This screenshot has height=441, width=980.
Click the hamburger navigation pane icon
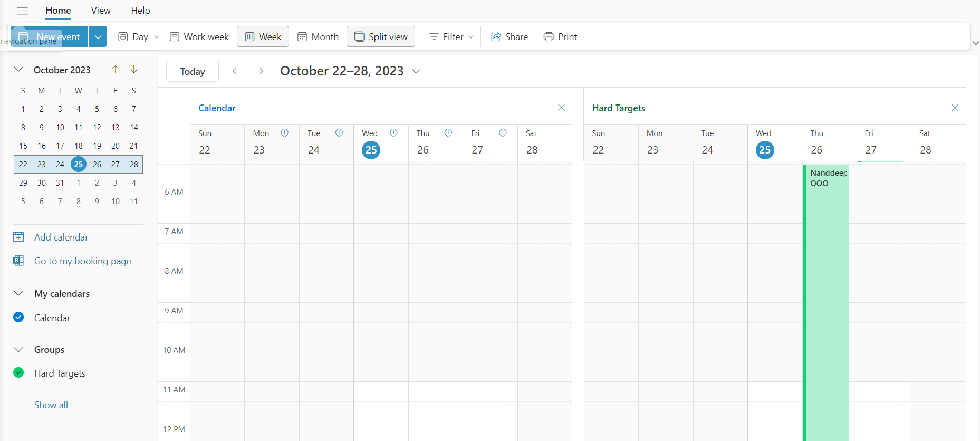pos(22,11)
